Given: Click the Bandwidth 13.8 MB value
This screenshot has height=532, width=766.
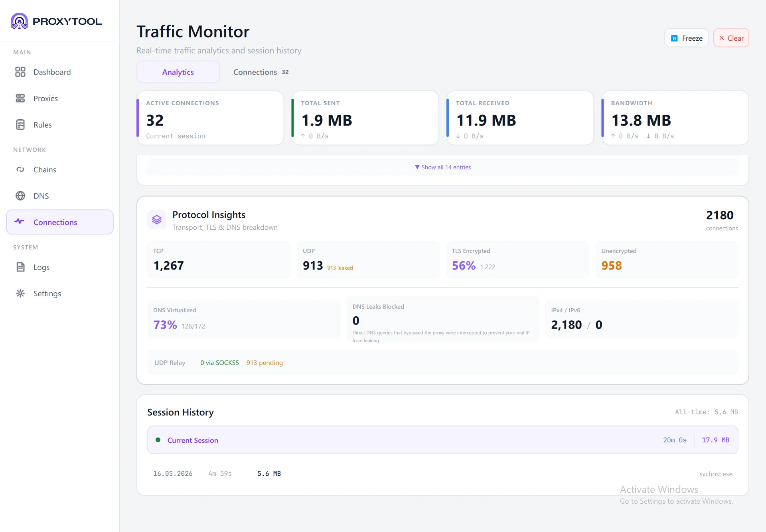Looking at the screenshot, I should pyautogui.click(x=641, y=120).
